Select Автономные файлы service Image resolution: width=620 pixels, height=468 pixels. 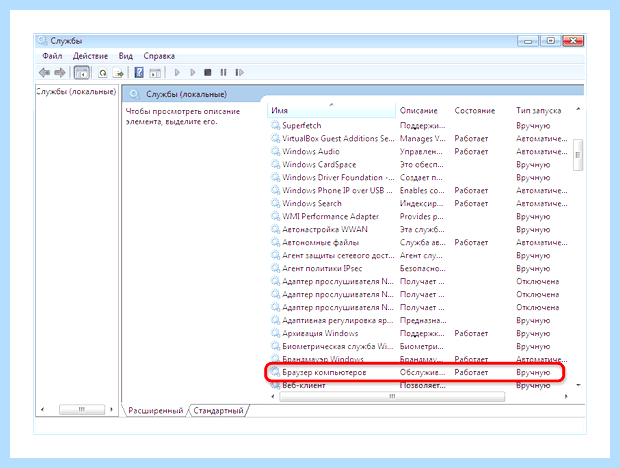pyautogui.click(x=419, y=243)
